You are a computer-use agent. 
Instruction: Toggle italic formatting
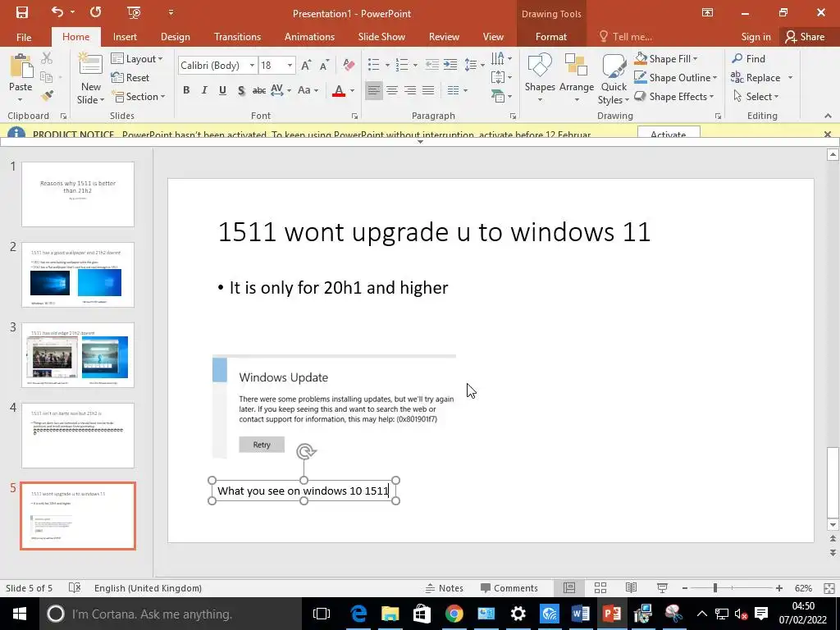[x=204, y=90]
